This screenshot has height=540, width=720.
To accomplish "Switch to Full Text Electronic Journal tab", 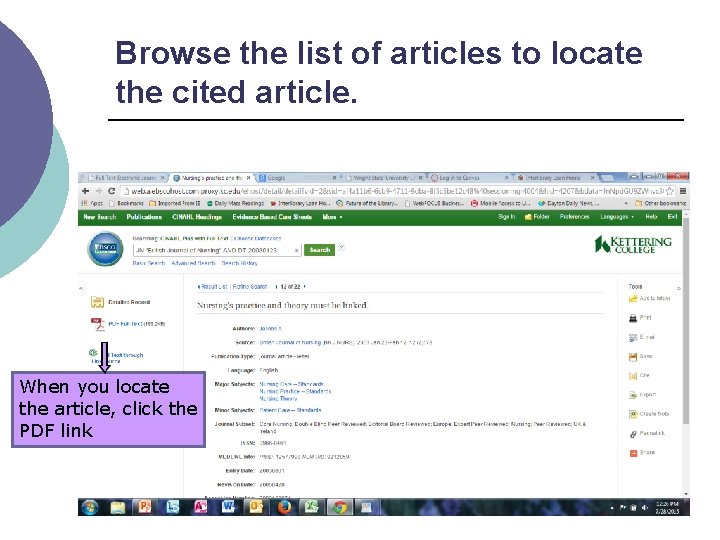I will (x=126, y=178).
